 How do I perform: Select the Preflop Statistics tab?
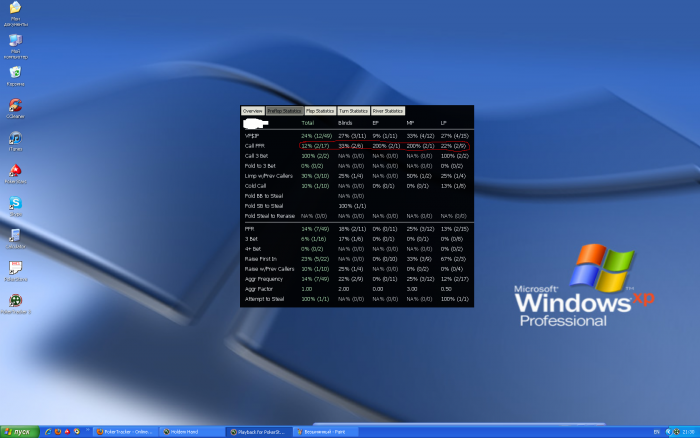[284, 111]
